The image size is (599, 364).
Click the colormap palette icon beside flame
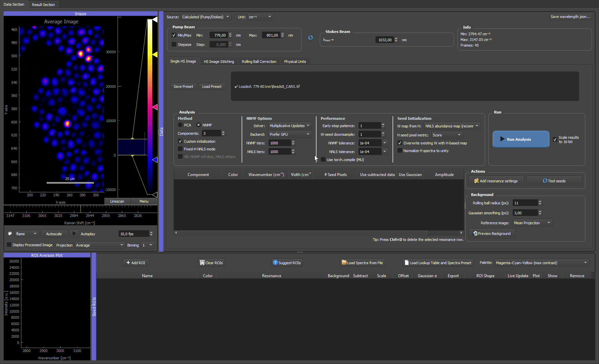[x=10, y=234]
